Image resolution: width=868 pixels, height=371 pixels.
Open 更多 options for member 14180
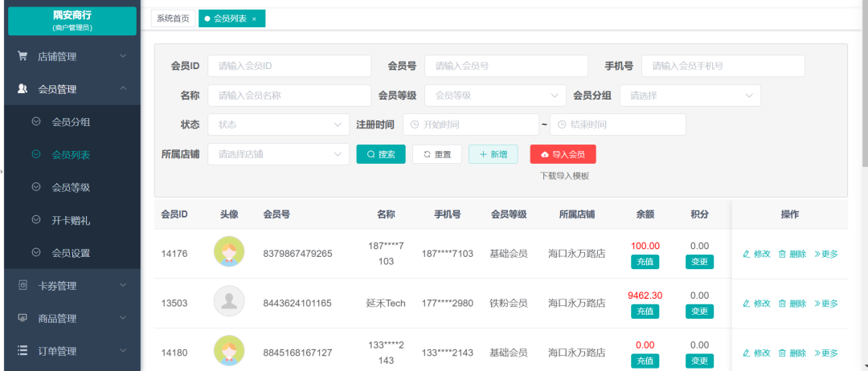pos(825,353)
